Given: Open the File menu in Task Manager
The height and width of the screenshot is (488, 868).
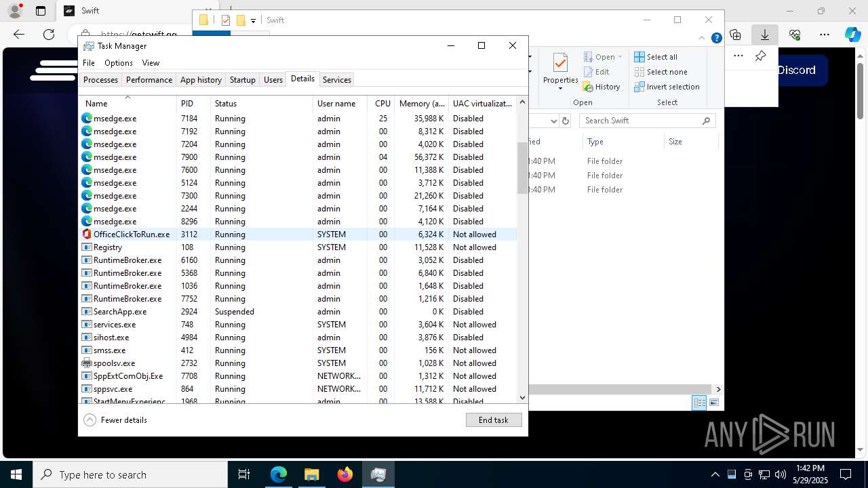Looking at the screenshot, I should tap(89, 62).
